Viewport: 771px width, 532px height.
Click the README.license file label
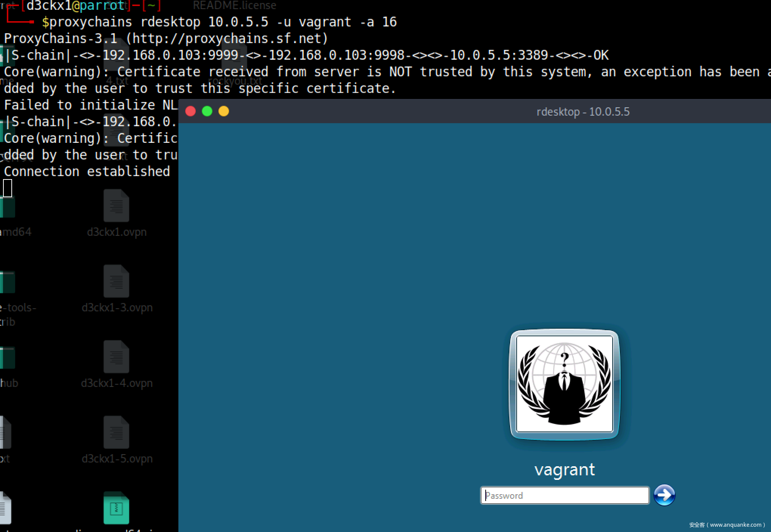coord(234,5)
